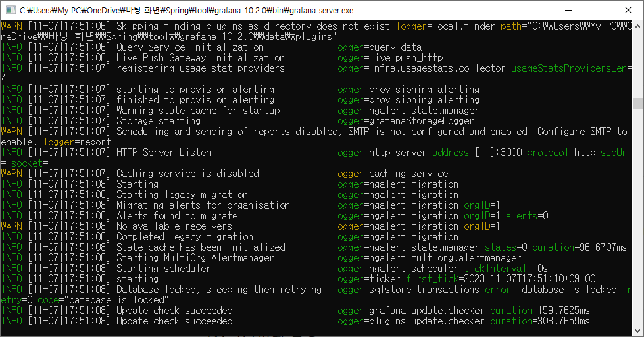Image resolution: width=644 pixels, height=337 pixels.
Task: Click 'logger=ticker' text
Action: coord(367,279)
